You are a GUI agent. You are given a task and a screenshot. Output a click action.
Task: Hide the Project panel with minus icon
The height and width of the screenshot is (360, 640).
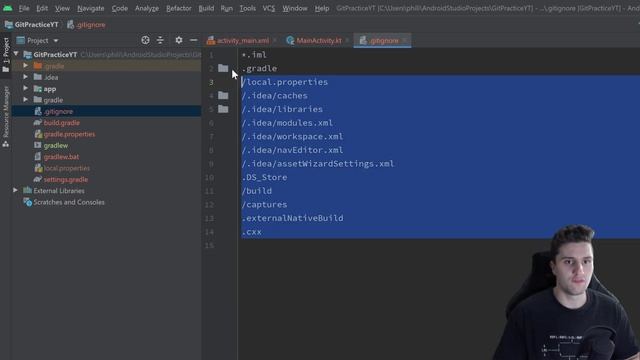[x=193, y=40]
